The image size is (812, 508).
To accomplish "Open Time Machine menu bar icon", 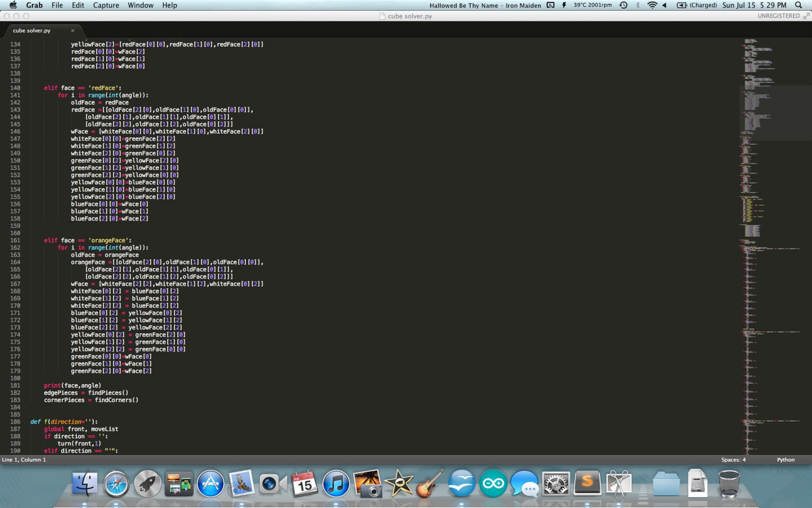I will coord(624,5).
